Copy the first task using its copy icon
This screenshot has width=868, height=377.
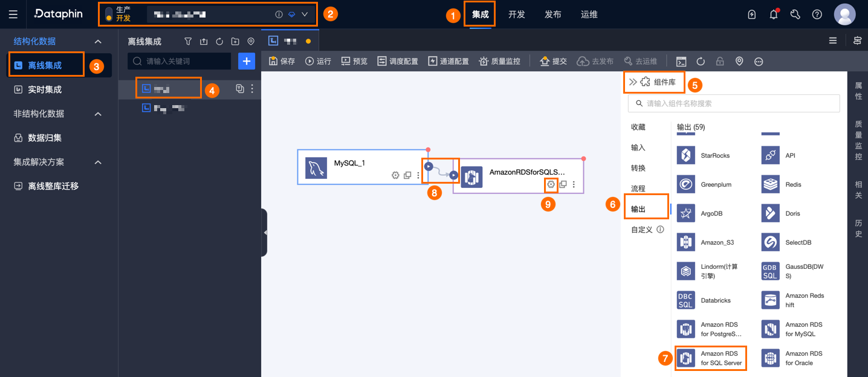click(240, 89)
